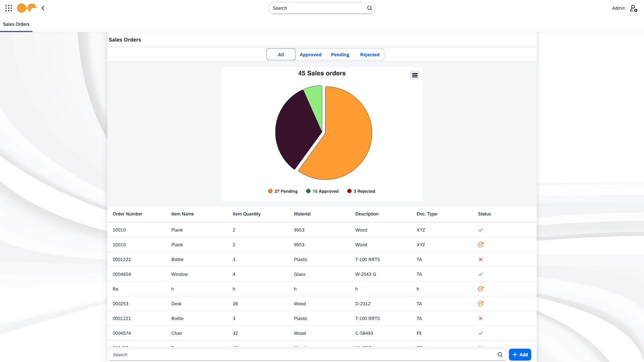Toggle the 27 Pending legend entry

282,191
